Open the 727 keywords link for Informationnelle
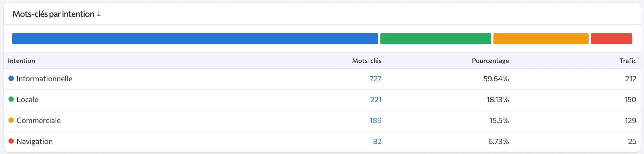 coord(375,79)
